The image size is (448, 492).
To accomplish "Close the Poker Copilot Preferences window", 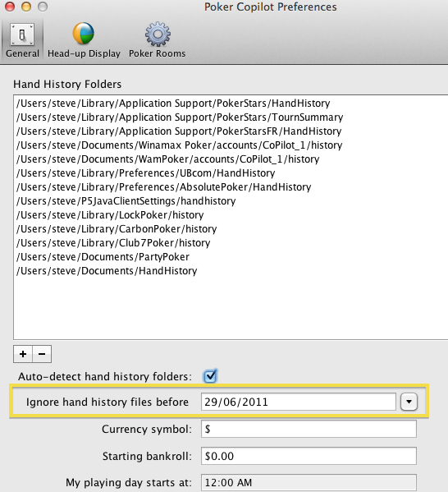I will [10, 7].
